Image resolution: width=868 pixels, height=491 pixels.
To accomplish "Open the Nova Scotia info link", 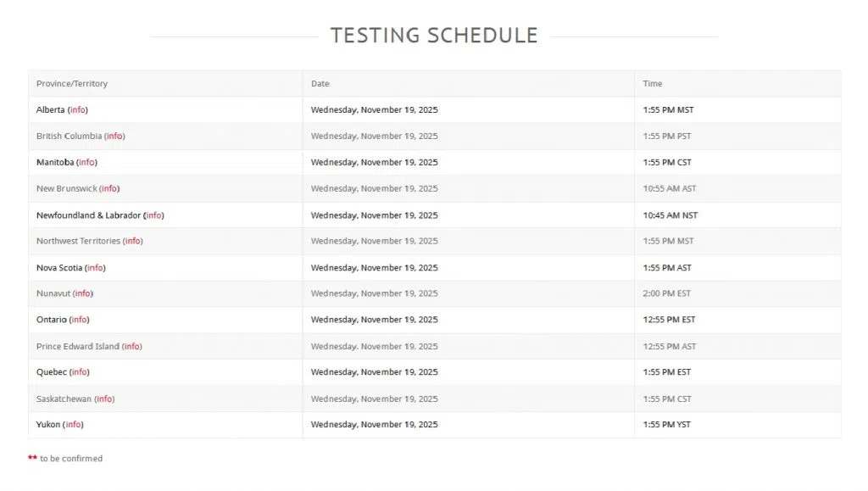I will (x=95, y=268).
